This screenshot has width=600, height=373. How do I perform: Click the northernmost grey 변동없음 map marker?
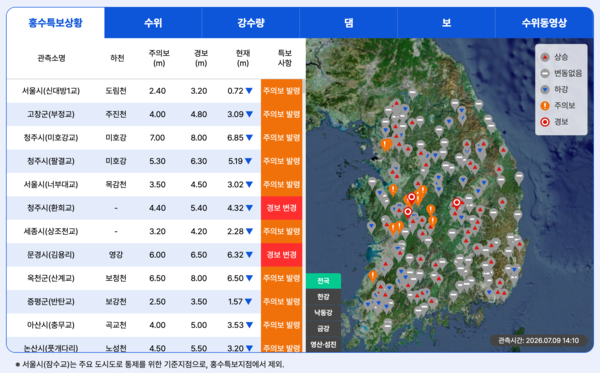point(412,93)
